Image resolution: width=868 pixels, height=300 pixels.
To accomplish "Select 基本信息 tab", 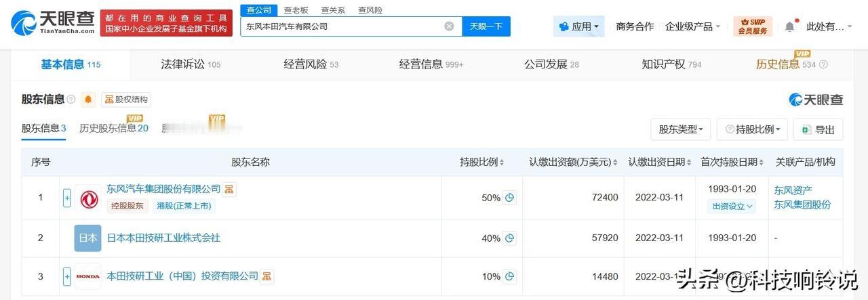I will 71,64.
